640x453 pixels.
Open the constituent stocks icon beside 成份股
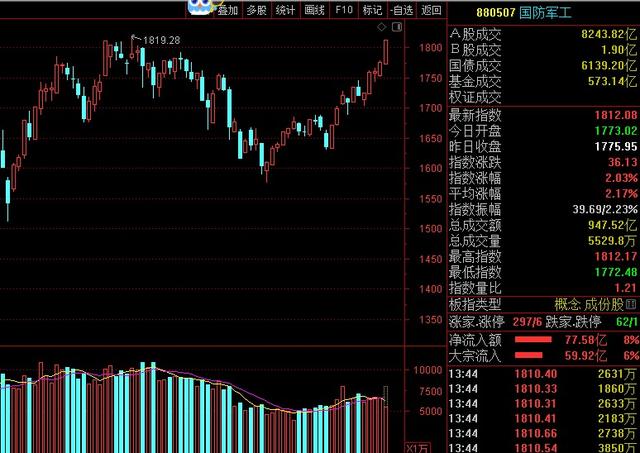tap(631, 304)
